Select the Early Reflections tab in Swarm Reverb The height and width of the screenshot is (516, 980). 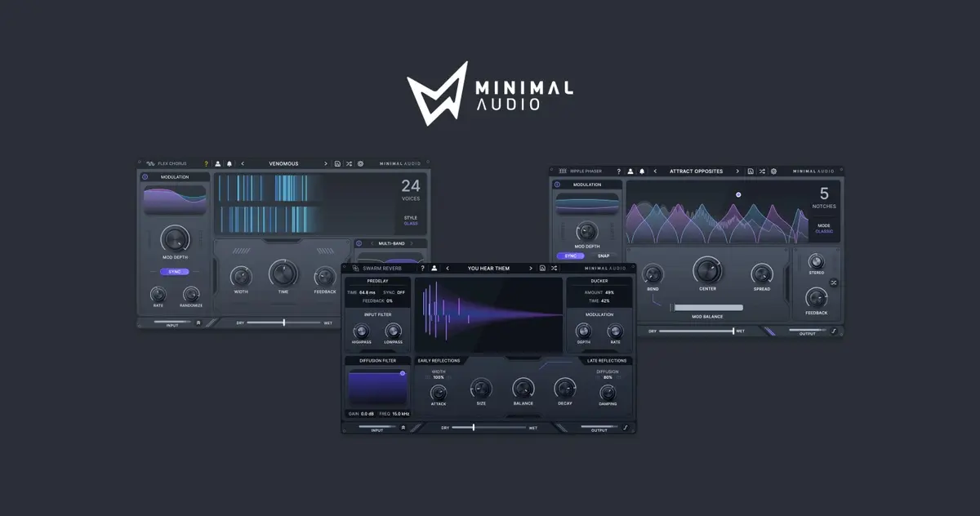[x=439, y=360]
